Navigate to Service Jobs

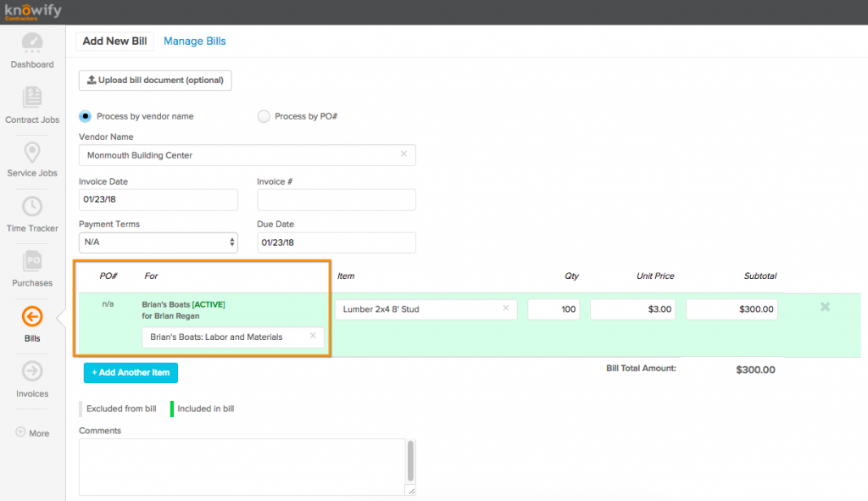(x=31, y=158)
